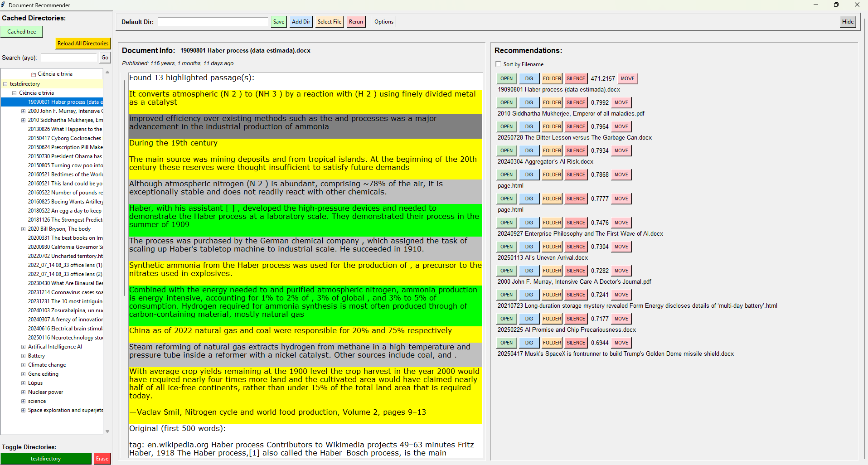
Task: Reload All Directories
Action: coord(83,44)
